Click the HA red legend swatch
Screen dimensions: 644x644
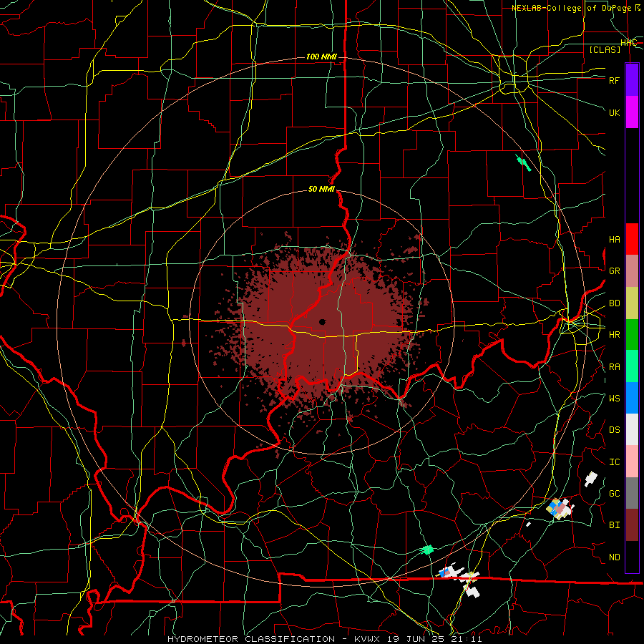(632, 239)
